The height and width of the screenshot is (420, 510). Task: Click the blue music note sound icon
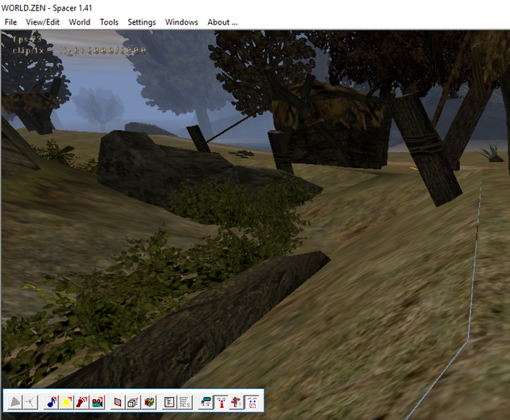(x=51, y=402)
